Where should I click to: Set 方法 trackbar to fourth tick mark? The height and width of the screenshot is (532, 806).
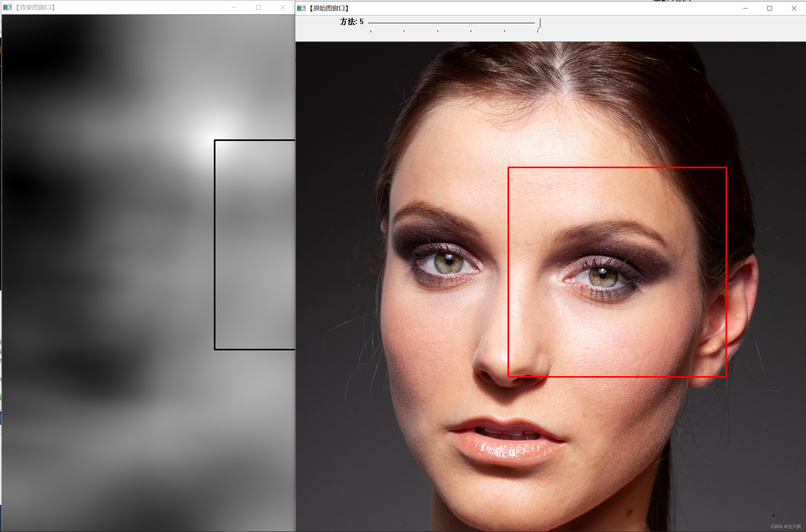(471, 23)
